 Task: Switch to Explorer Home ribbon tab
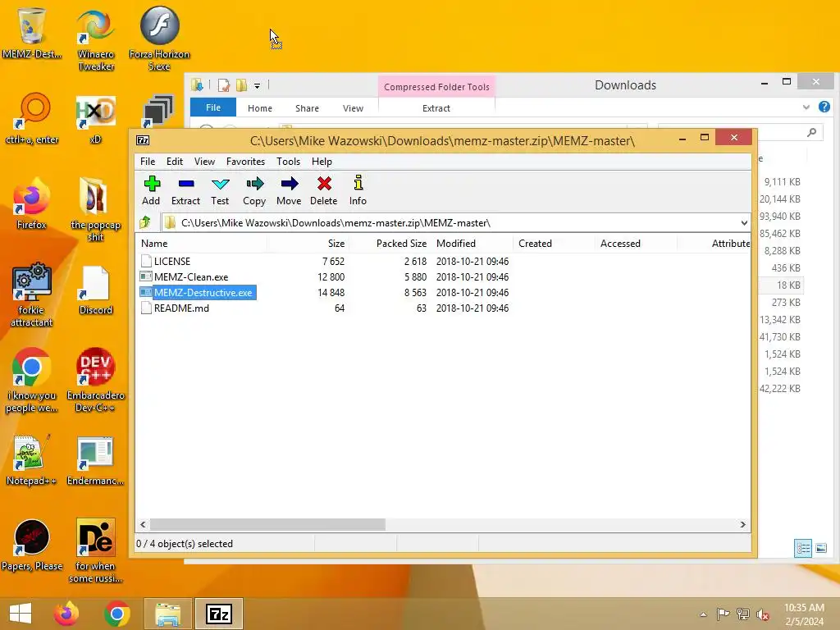tap(260, 108)
